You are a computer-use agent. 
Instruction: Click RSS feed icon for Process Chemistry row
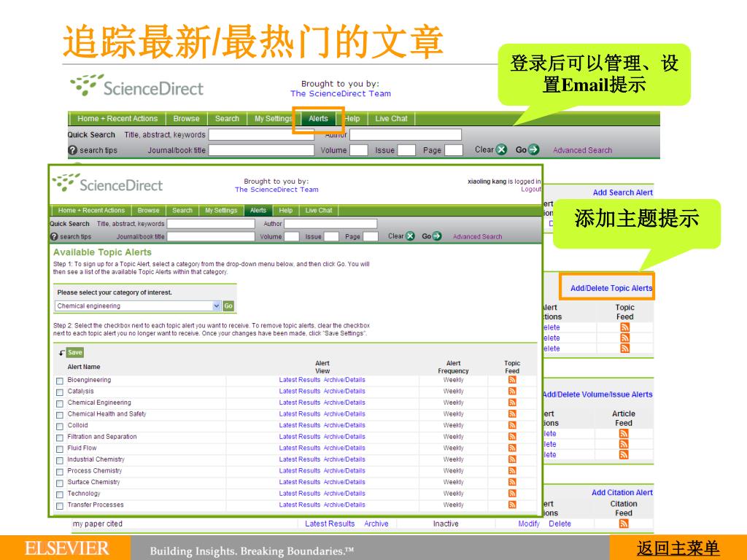pos(512,470)
